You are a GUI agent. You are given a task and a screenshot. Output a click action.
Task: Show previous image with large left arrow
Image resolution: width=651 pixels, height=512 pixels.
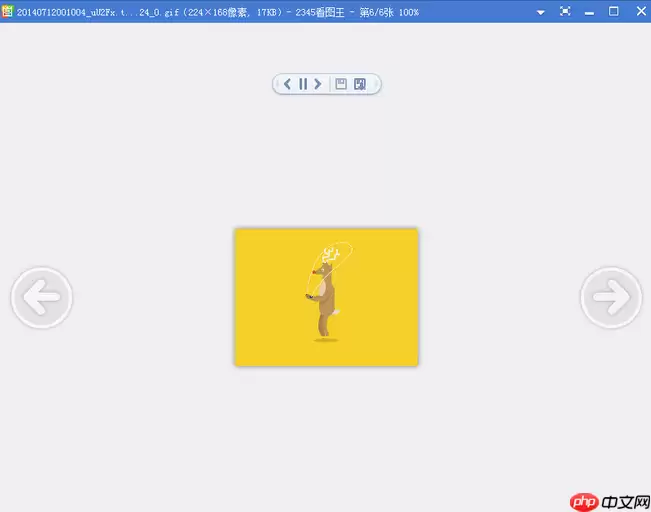[42, 297]
